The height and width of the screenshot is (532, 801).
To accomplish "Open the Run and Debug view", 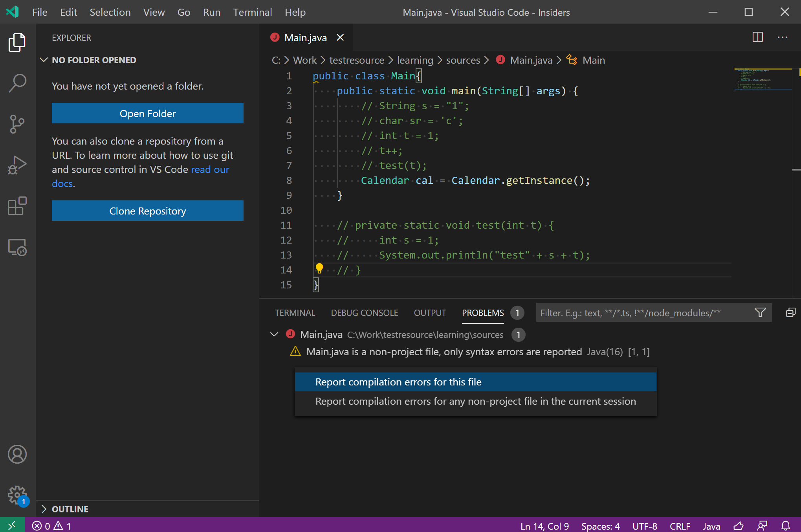I will coord(17,165).
